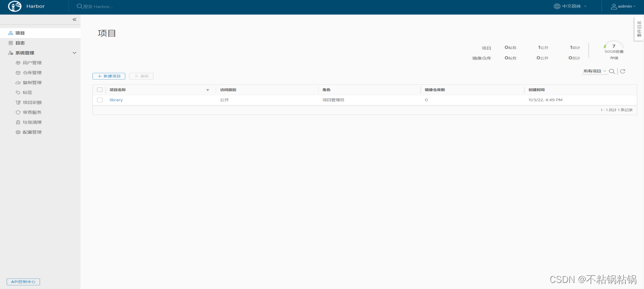Open the library project link
The height and width of the screenshot is (289, 644).
(116, 100)
